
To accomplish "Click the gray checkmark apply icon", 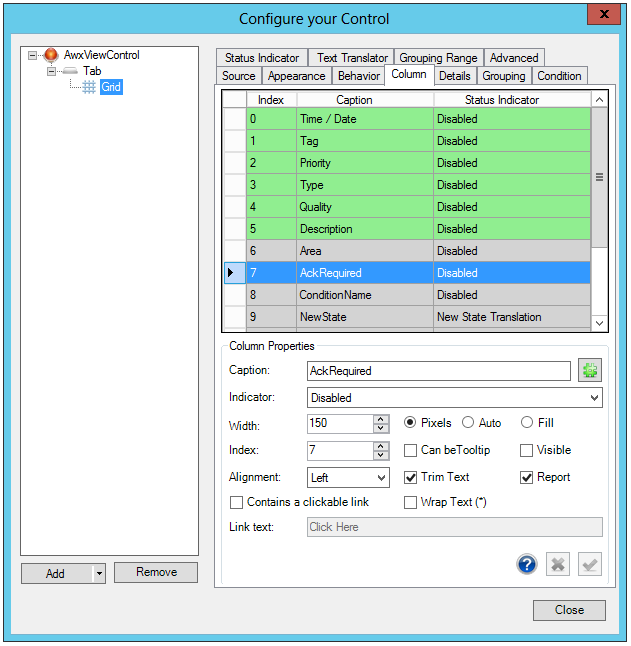I will (x=590, y=564).
